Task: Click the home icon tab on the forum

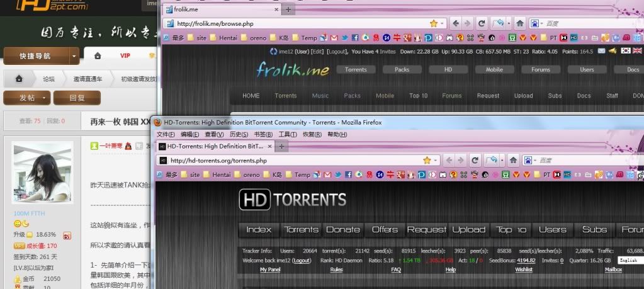Action: click(98, 56)
